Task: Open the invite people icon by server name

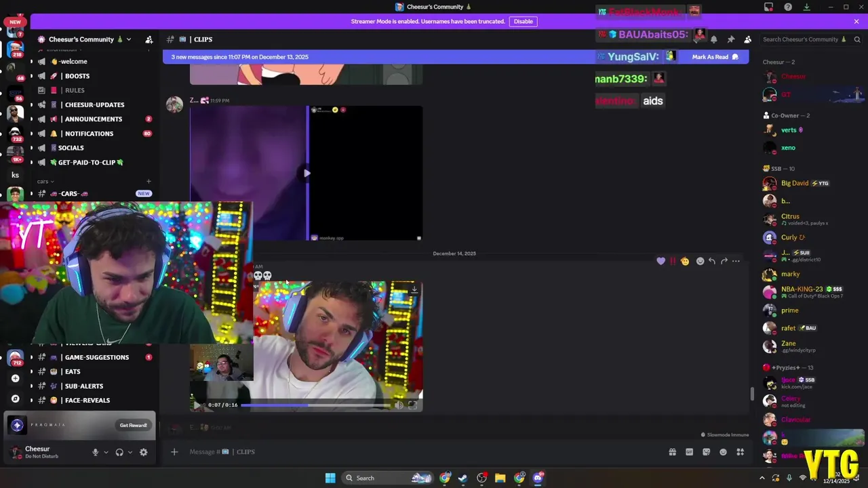Action: [149, 39]
